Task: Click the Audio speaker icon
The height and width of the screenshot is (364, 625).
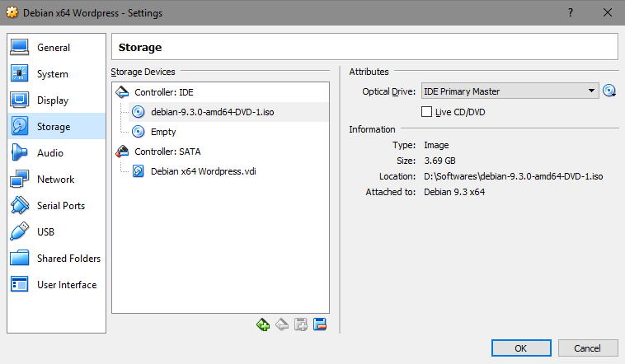Action: pyautogui.click(x=19, y=152)
